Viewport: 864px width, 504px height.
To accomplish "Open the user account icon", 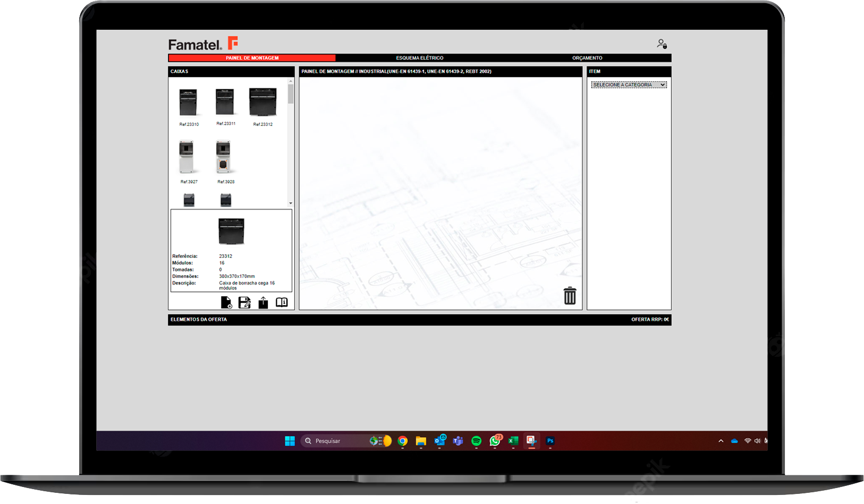I will click(662, 44).
